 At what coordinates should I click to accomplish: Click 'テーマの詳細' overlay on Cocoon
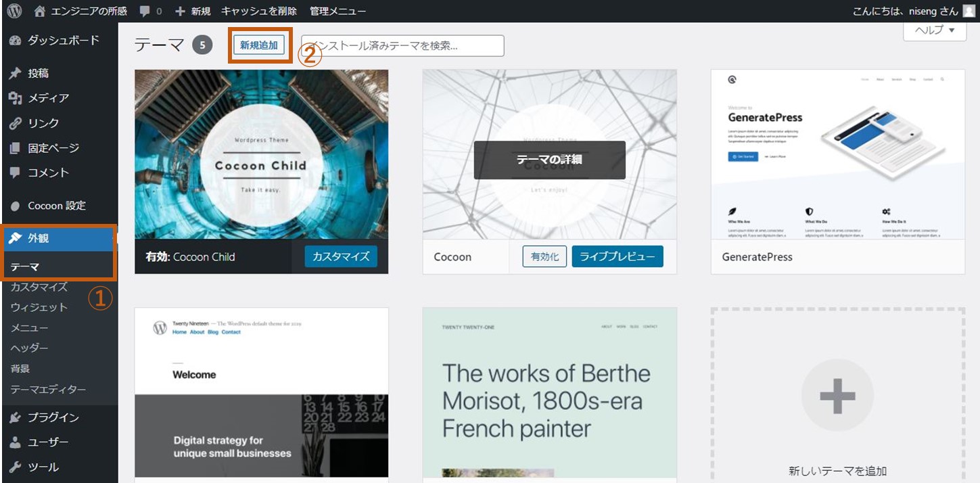549,160
